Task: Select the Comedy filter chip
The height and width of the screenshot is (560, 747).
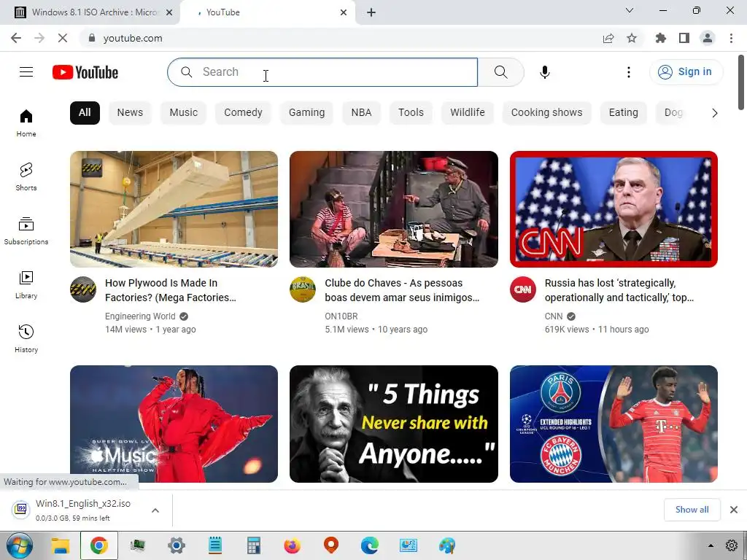Action: (243, 113)
